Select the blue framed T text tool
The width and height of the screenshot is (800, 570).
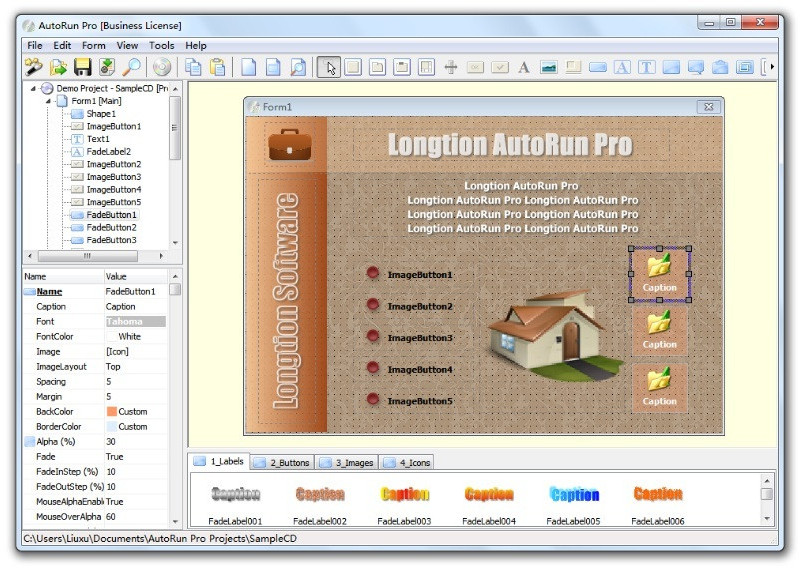(x=646, y=67)
